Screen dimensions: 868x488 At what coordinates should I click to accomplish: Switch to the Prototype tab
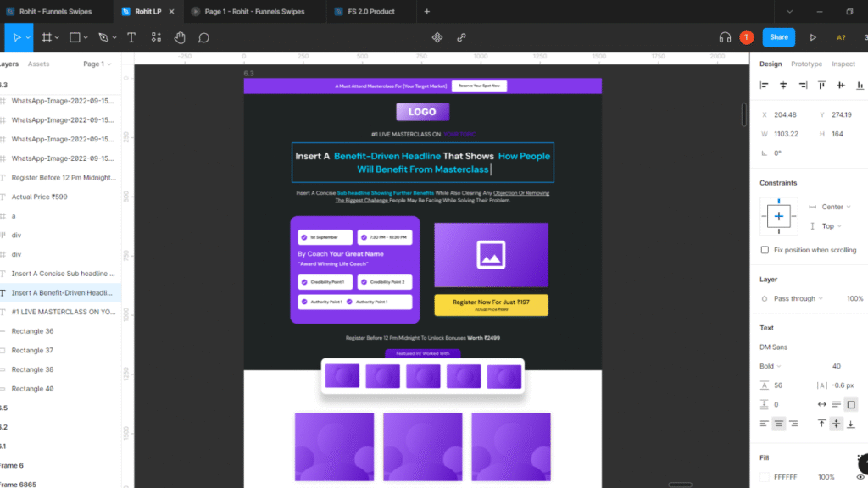[806, 64]
